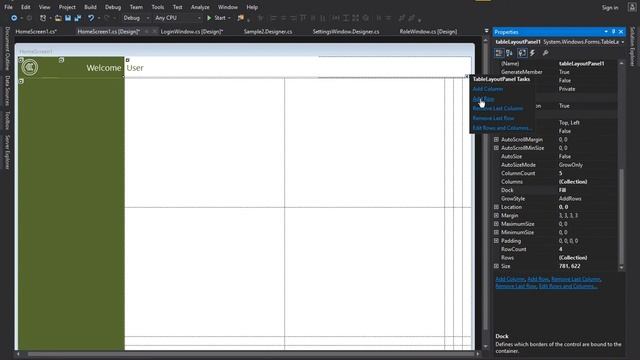This screenshot has height=360, width=640.
Task: Click the green Start debugging button
Action: coord(216,18)
